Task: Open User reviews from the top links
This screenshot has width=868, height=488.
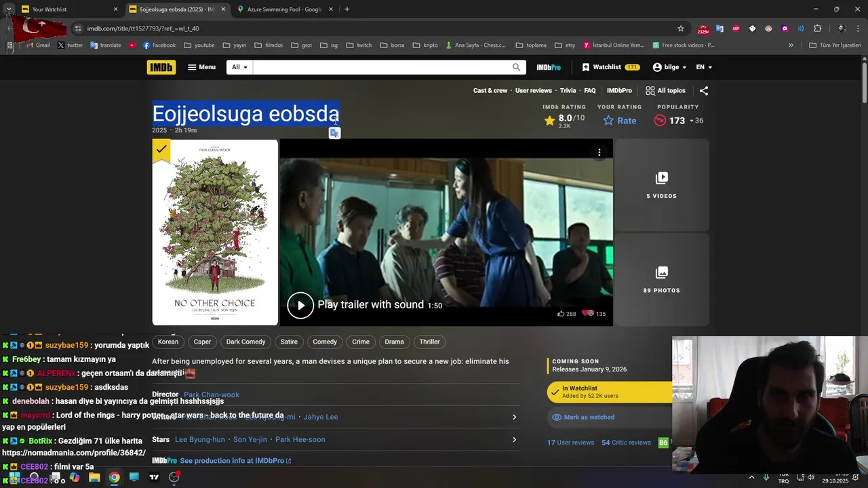Action: coord(534,90)
